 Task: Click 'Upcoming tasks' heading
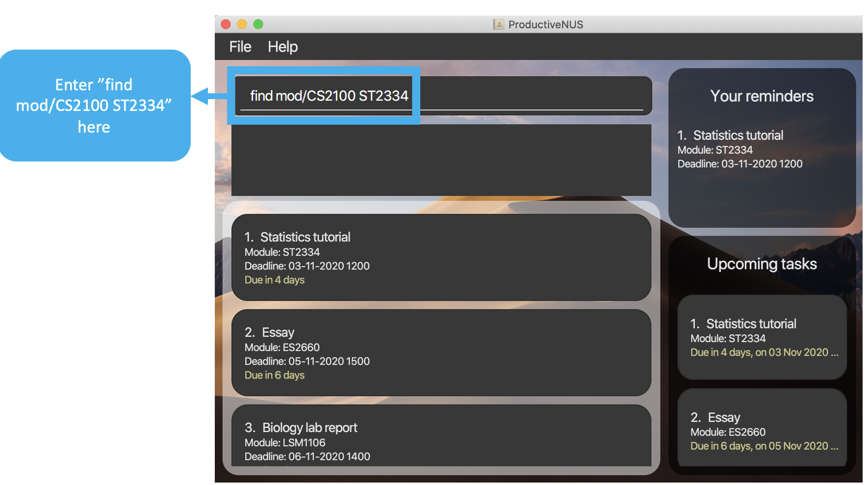(762, 264)
